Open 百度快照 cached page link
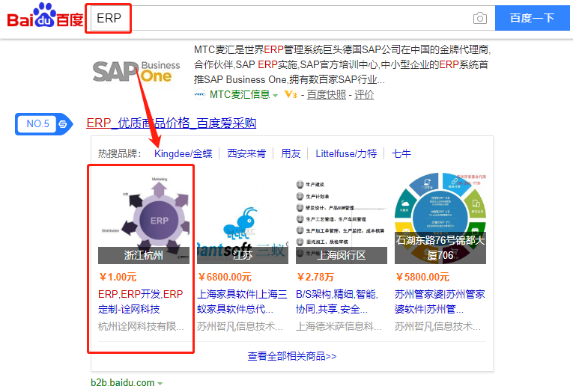This screenshot has width=573, height=392. click(x=327, y=95)
